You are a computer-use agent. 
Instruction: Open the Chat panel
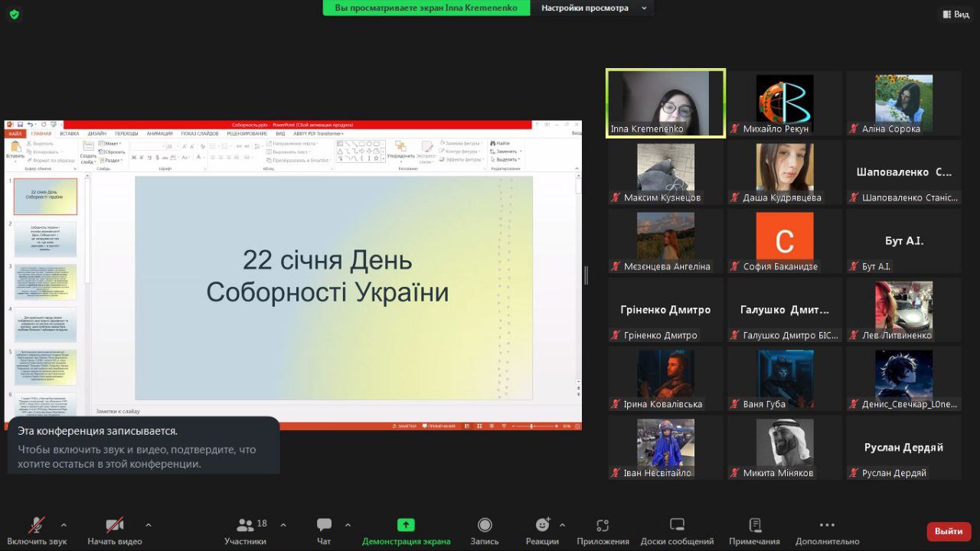tap(324, 525)
